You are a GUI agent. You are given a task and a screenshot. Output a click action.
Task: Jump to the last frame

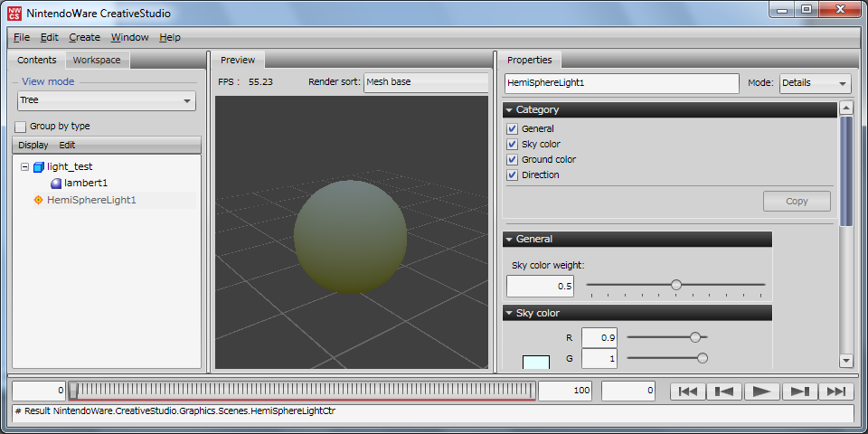(836, 392)
